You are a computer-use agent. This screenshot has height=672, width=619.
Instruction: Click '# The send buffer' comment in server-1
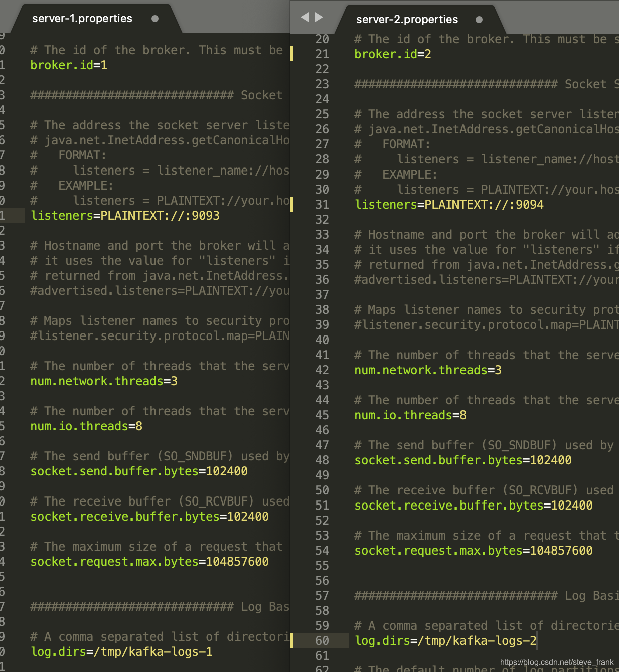160,456
